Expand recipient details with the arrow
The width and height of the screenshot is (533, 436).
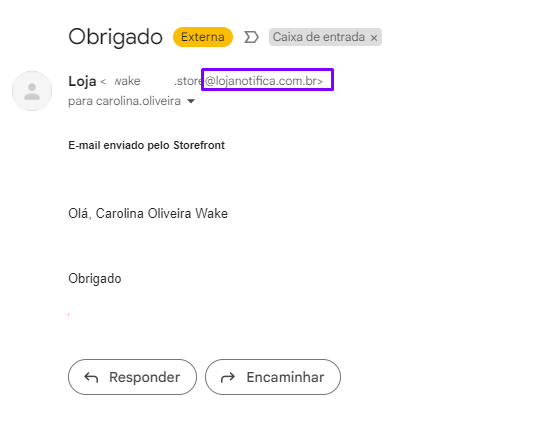pos(191,101)
